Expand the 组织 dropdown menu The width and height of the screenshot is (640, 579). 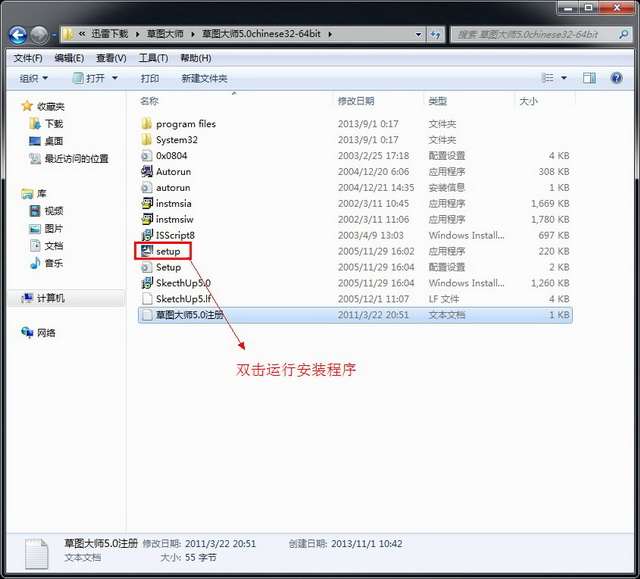(34, 78)
